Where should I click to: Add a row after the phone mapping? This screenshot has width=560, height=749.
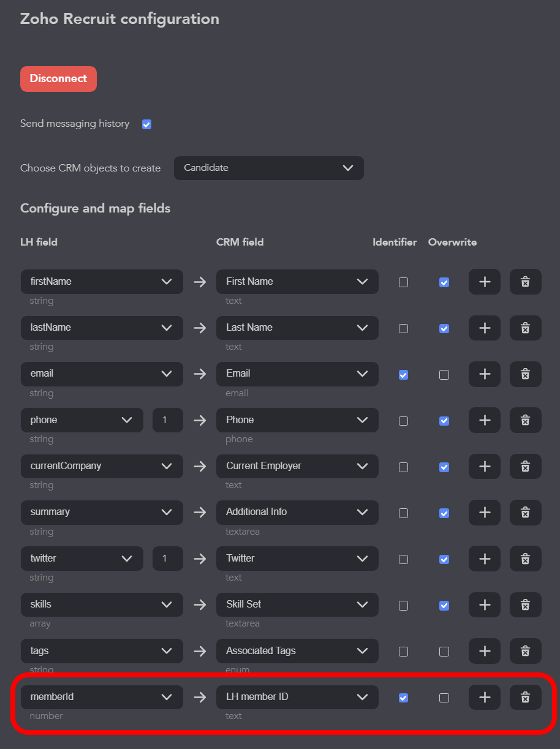tap(485, 420)
